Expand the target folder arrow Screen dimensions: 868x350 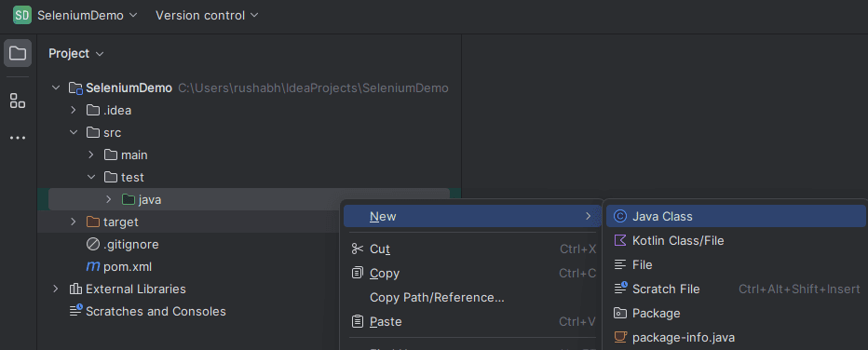(74, 222)
